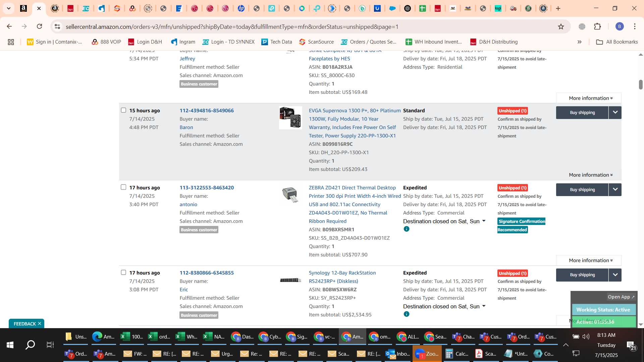Open order 112-8380866-6345855 details

tap(207, 273)
